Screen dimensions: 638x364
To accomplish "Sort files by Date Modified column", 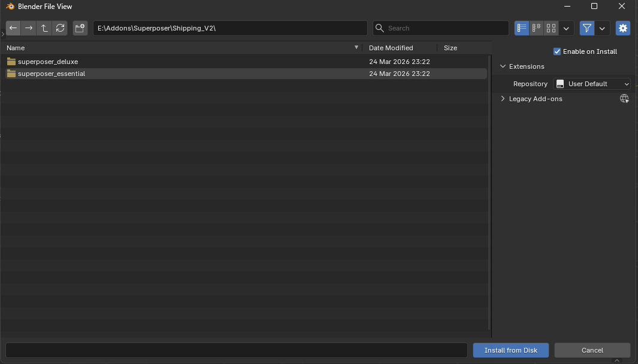I will tap(391, 48).
